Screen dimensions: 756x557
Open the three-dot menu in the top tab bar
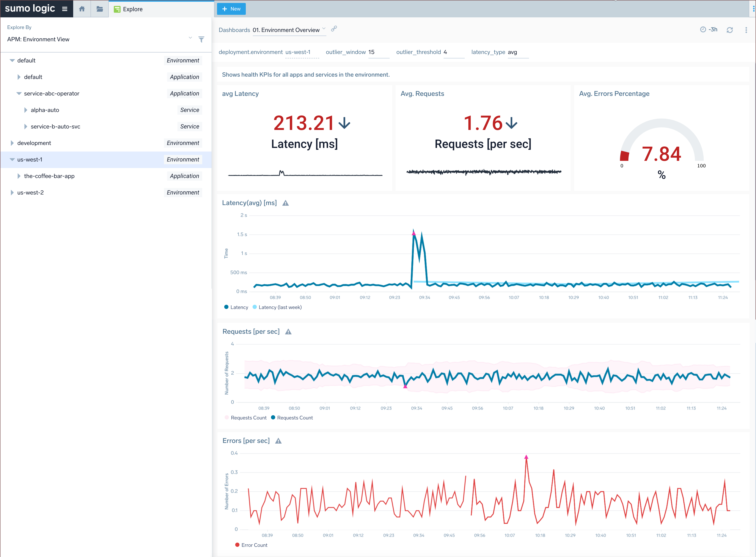(x=753, y=9)
